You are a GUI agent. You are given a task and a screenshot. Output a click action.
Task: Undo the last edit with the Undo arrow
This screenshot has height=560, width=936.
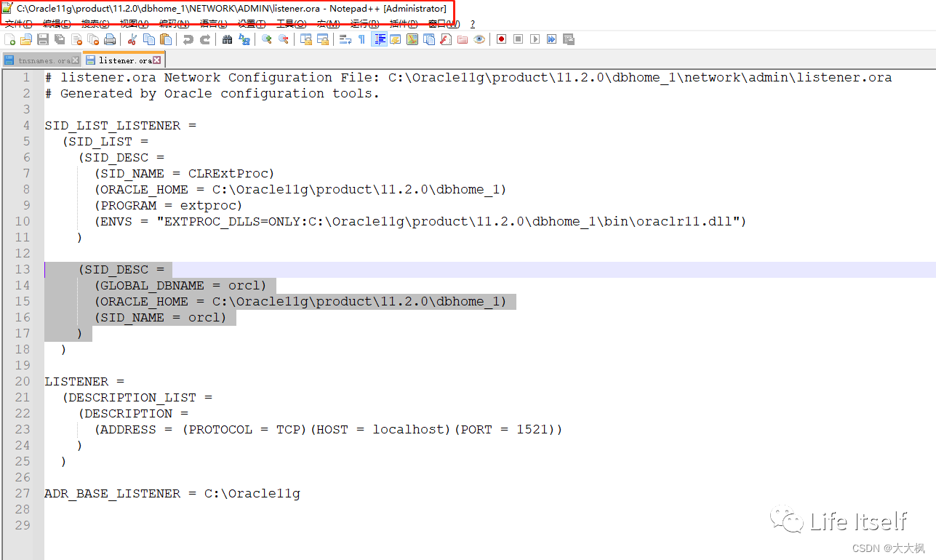[188, 39]
